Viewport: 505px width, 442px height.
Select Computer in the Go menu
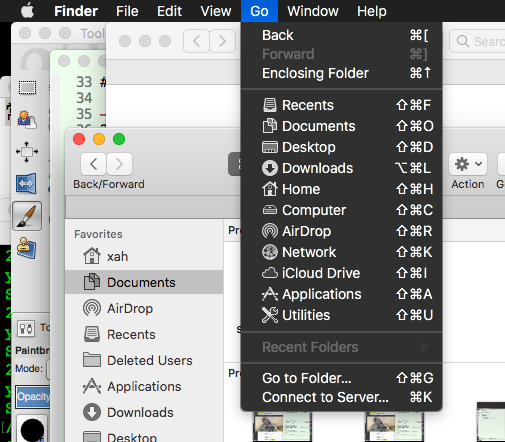(341, 210)
